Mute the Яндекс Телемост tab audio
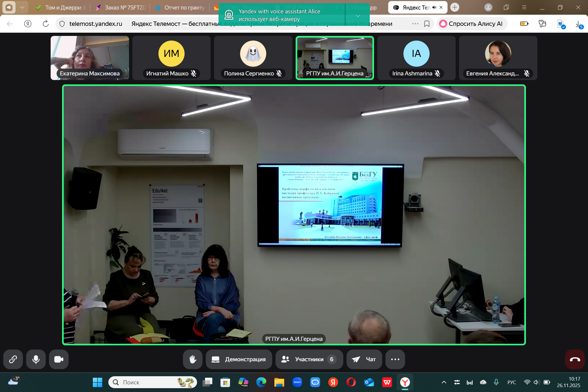Screen dimensions: 588x392 pyautogui.click(x=434, y=8)
